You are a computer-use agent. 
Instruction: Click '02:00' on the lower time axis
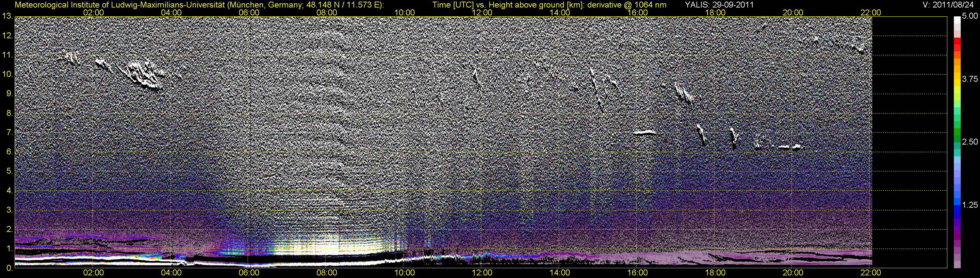coord(93,273)
